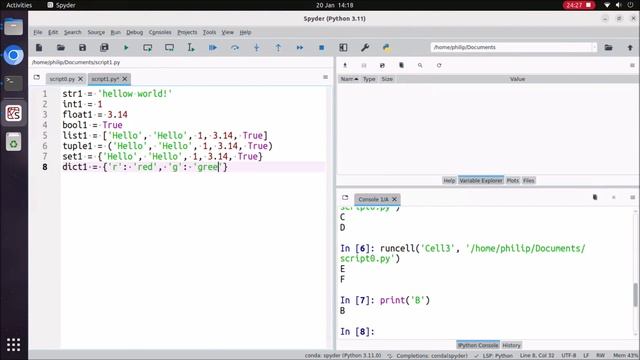
Task: Continue execution until next breakpoint
Action: 300,48
